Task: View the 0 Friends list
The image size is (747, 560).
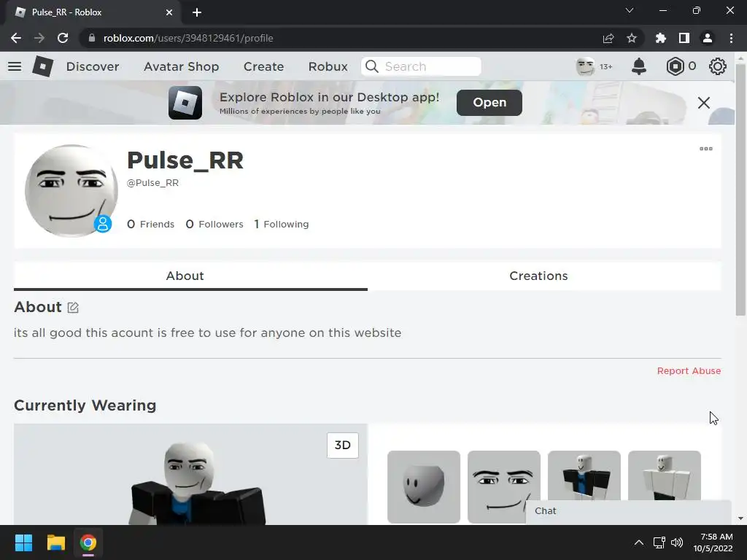Action: click(150, 225)
